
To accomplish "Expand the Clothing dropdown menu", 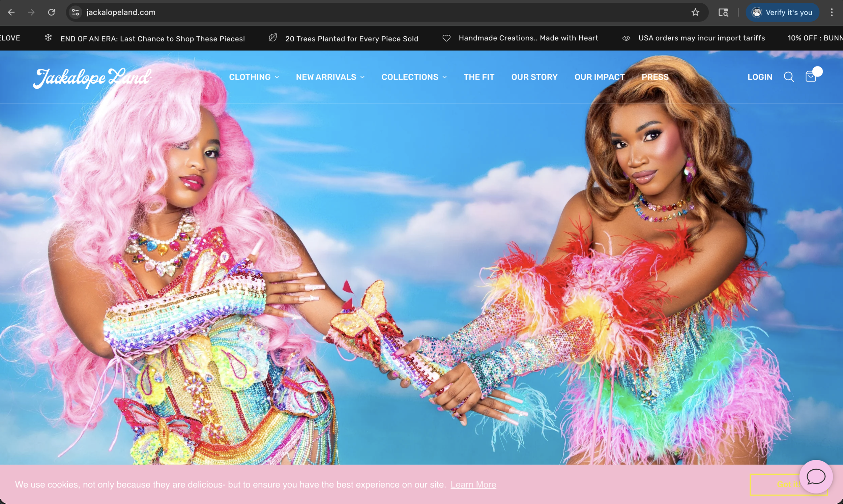I will pos(254,77).
